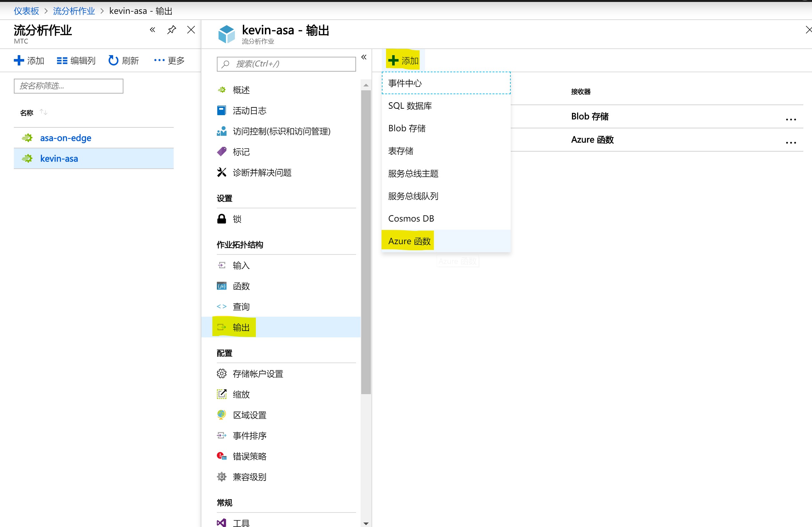Click the Azure 函数 output row in table
812x527 pixels.
pyautogui.click(x=657, y=140)
